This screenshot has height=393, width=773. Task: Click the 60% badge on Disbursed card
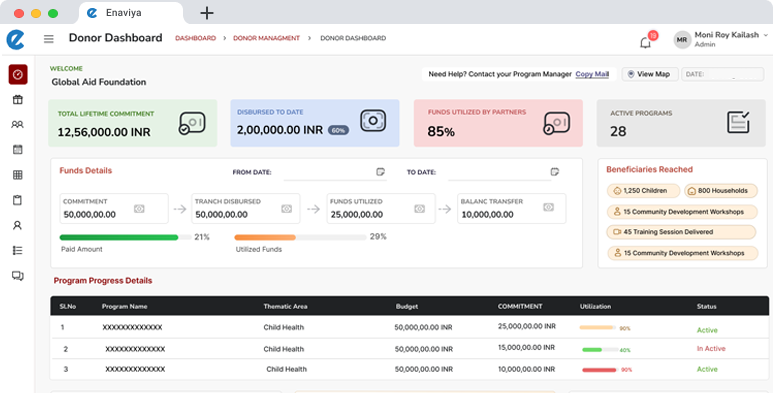click(x=339, y=131)
